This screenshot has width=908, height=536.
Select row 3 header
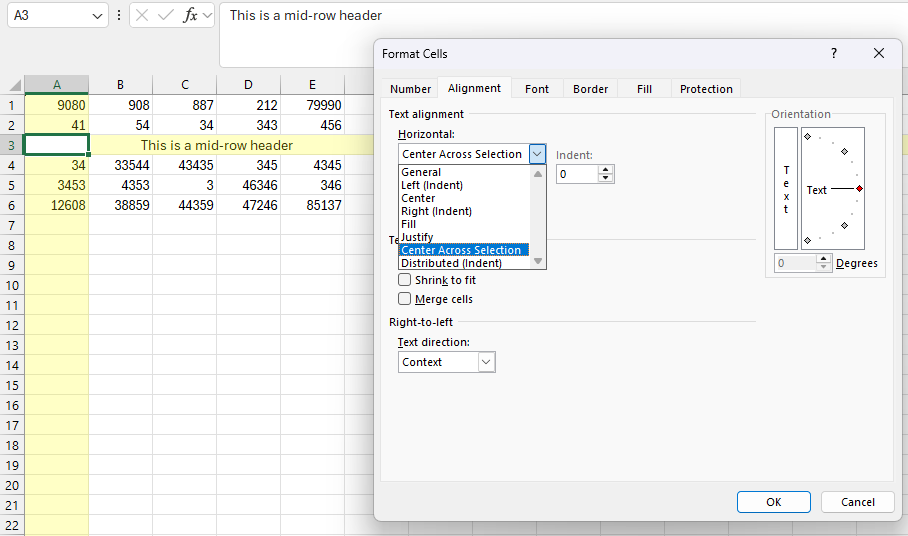pyautogui.click(x=12, y=145)
